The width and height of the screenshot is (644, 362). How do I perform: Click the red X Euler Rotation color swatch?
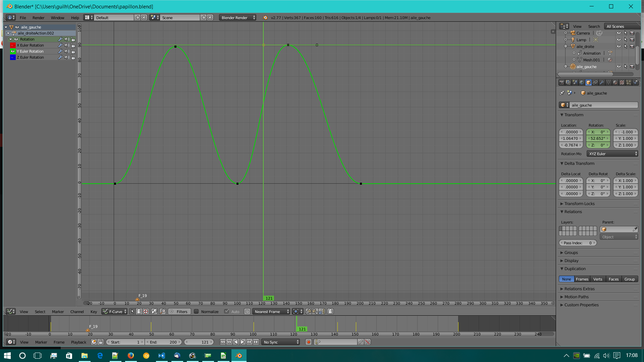coord(13,45)
